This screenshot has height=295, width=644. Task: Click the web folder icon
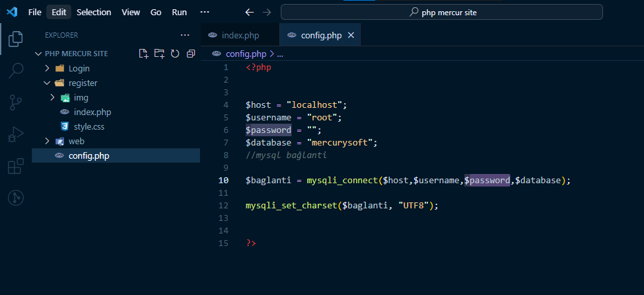tap(60, 141)
